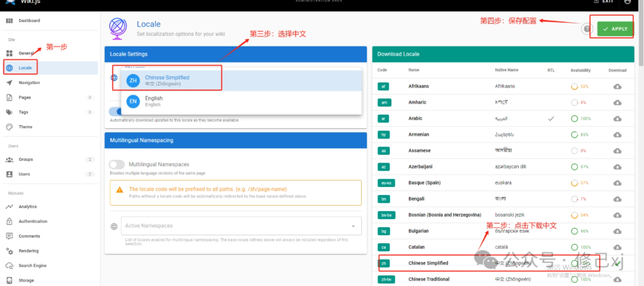The width and height of the screenshot is (644, 286).
Task: Apply the locale configuration
Action: [615, 29]
